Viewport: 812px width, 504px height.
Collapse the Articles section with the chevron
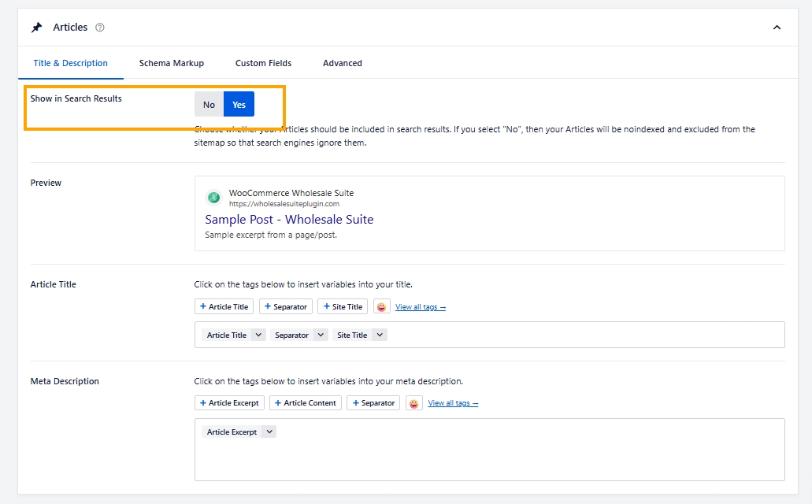pyautogui.click(x=777, y=28)
